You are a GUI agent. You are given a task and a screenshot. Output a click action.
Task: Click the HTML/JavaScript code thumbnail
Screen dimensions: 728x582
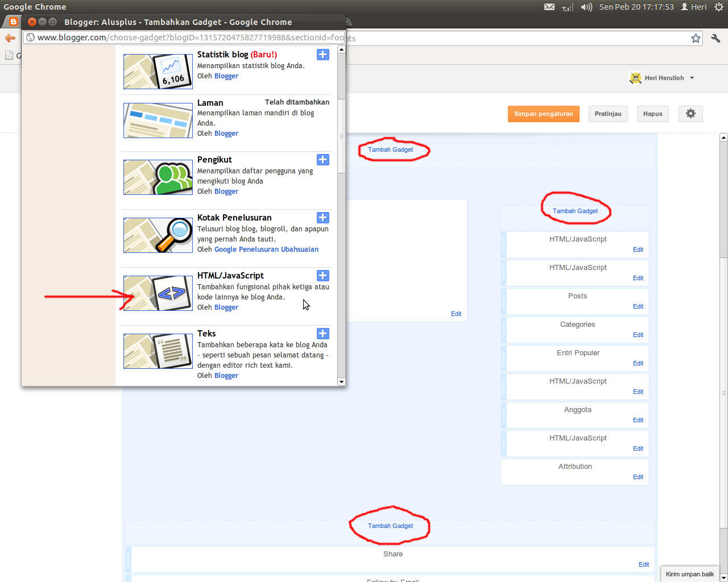(x=158, y=293)
